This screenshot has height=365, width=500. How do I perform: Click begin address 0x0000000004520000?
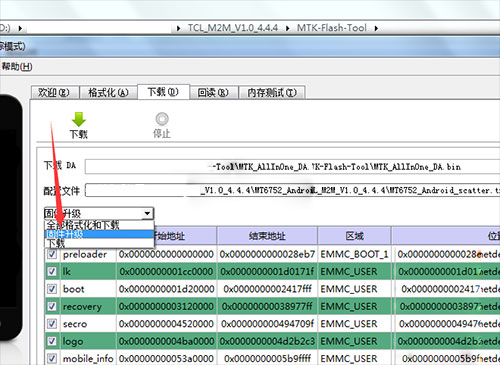[166, 324]
